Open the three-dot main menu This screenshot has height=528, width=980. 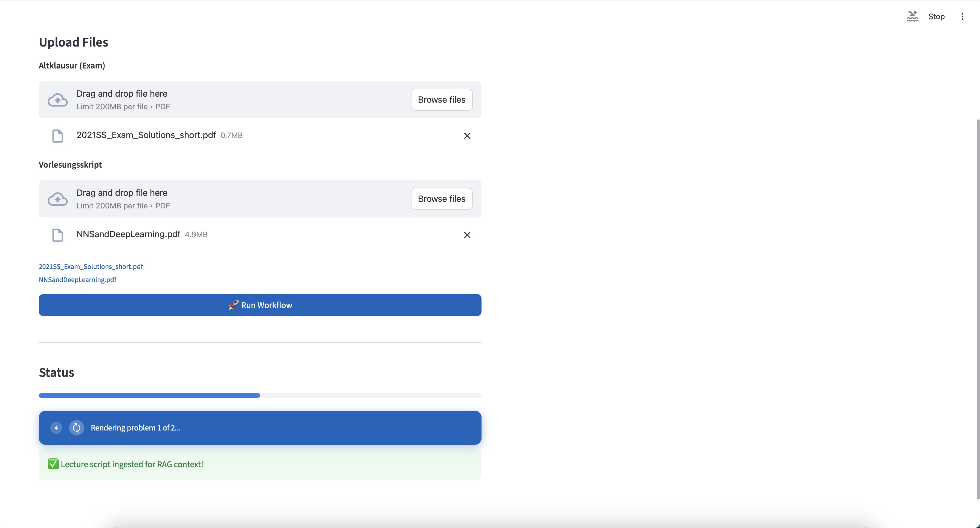(x=962, y=16)
